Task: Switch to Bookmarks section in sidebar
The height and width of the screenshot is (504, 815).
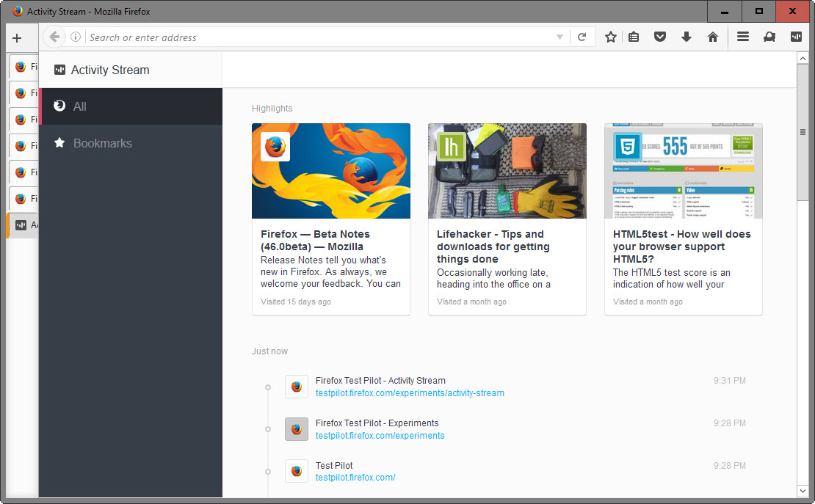Action: 131,143
